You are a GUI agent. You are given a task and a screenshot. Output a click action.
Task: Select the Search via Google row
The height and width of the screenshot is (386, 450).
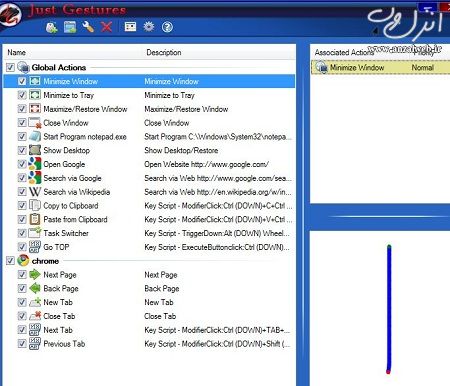(149, 178)
